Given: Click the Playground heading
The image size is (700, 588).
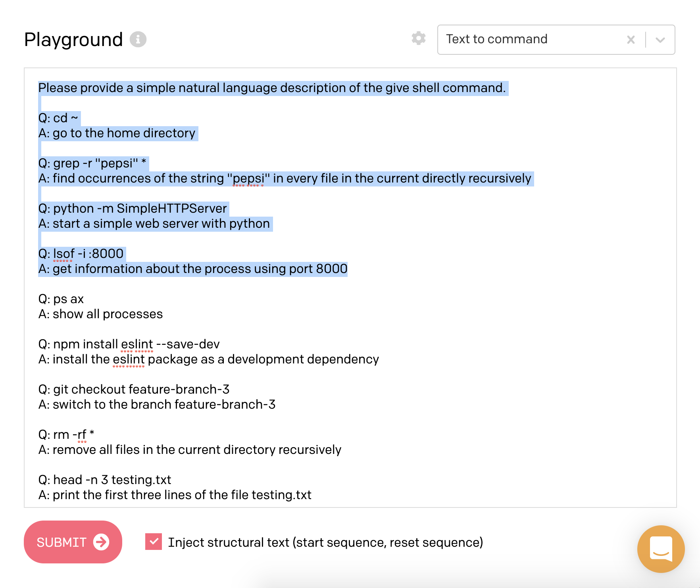Looking at the screenshot, I should pos(73,39).
